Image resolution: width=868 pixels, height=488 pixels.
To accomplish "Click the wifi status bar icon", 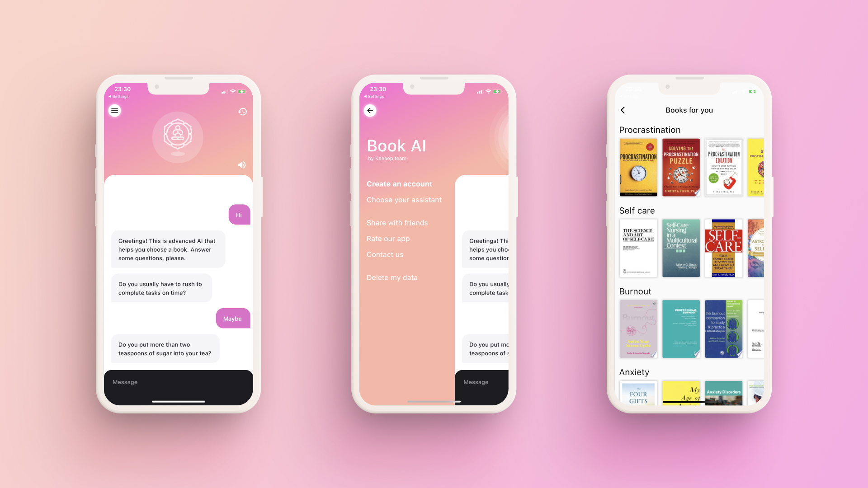I will click(233, 91).
